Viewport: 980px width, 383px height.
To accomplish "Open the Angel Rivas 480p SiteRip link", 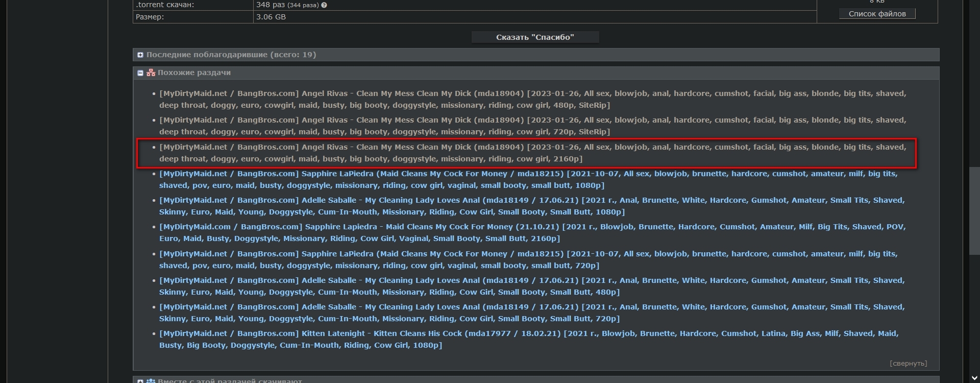I will [532, 100].
